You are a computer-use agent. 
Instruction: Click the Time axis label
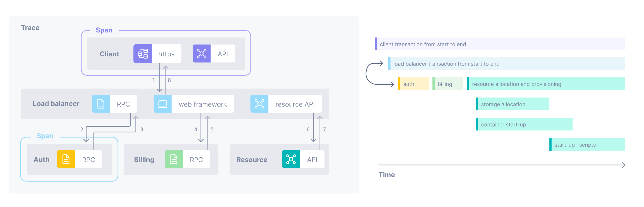click(x=387, y=175)
